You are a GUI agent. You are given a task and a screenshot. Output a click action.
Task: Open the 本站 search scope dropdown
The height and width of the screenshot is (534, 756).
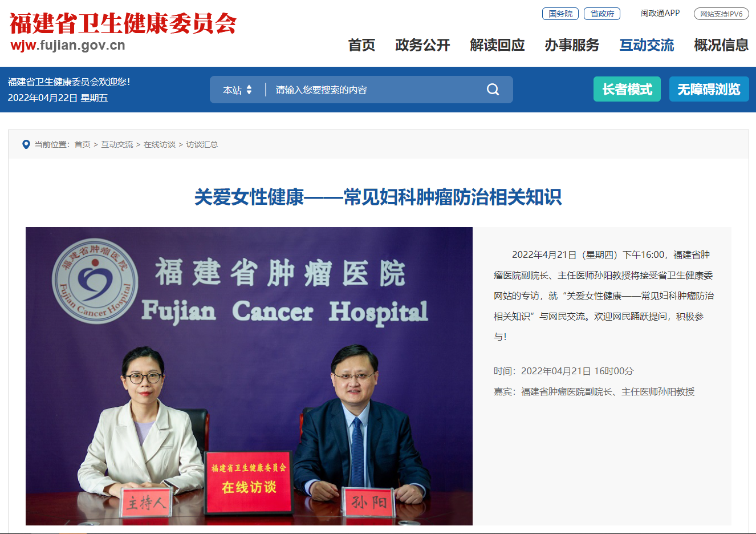click(238, 90)
